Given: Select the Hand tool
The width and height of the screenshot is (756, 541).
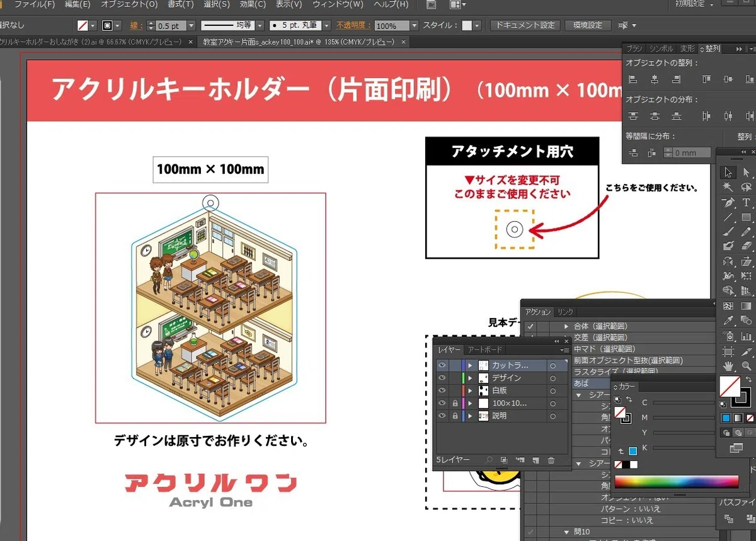Looking at the screenshot, I should (x=728, y=365).
